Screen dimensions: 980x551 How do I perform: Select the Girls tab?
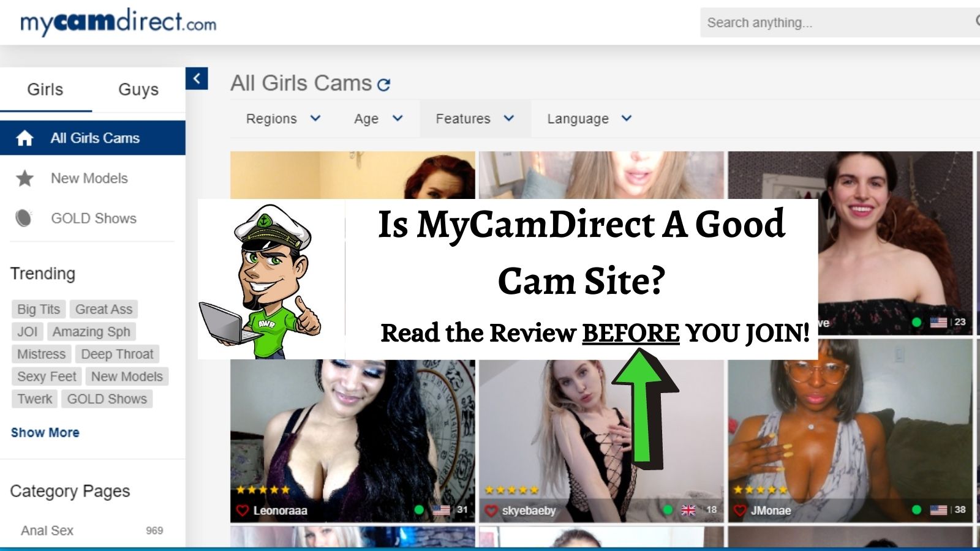tap(45, 89)
